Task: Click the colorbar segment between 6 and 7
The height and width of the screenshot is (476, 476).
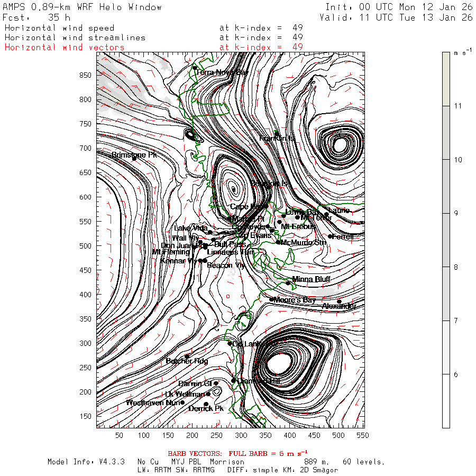Action: [446, 347]
